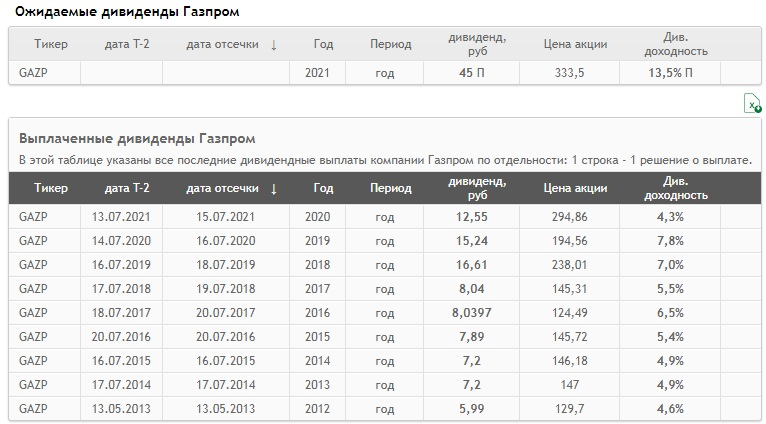Sort expected dividends by дата отсечки arrow
The height and width of the screenshot is (424, 766).
(x=274, y=44)
